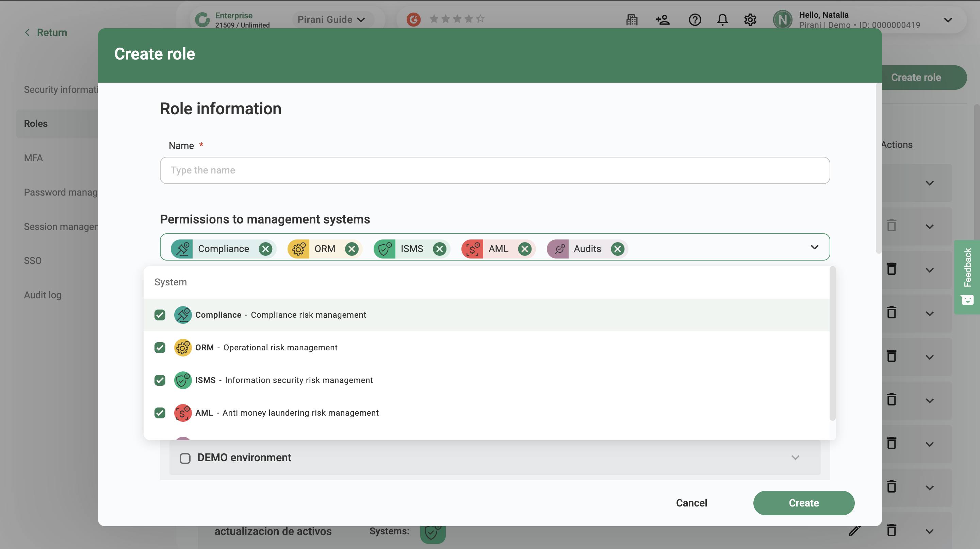The height and width of the screenshot is (549, 980).
Task: Click the organization building icon
Action: [x=632, y=19]
